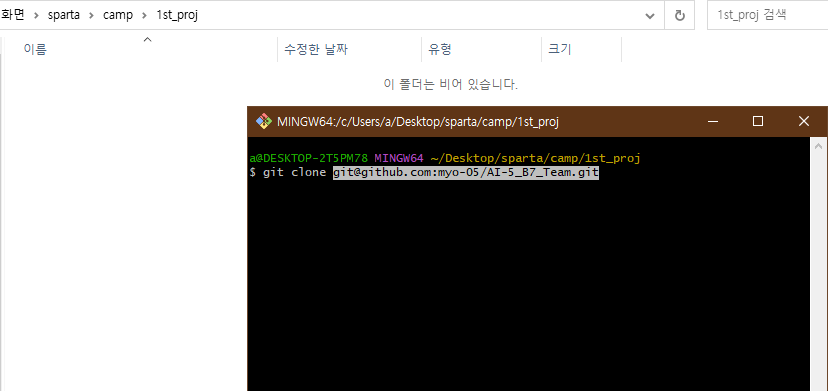Click the a@DESKTOP-2T5PM78 prompt text
The height and width of the screenshot is (391, 828).
tap(308, 158)
